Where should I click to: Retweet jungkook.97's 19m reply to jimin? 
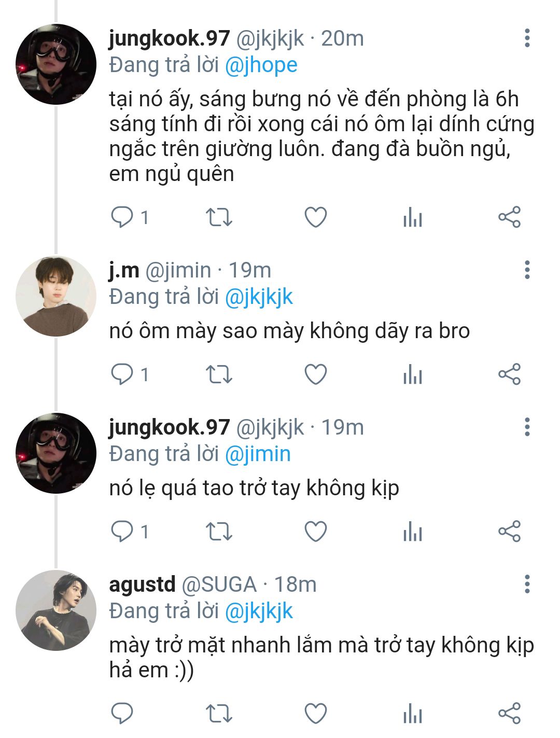[219, 532]
